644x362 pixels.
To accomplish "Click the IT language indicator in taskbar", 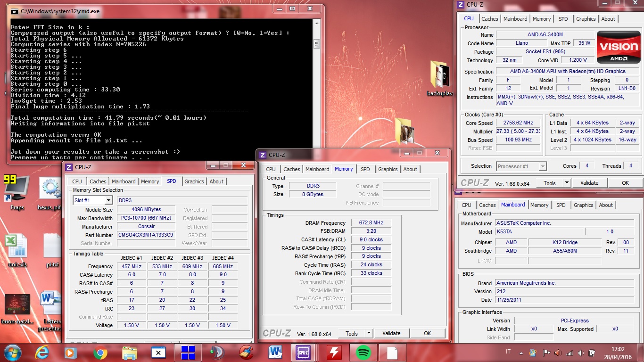I will point(508,352).
